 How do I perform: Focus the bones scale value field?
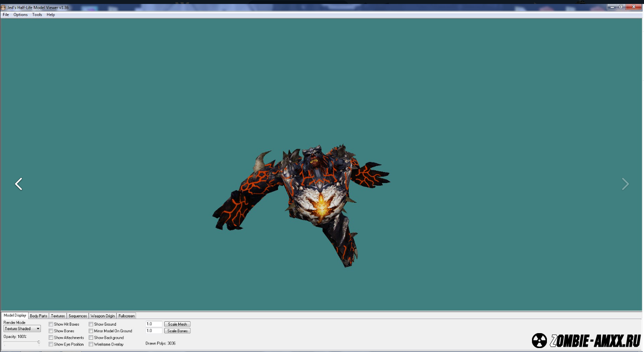(x=154, y=331)
